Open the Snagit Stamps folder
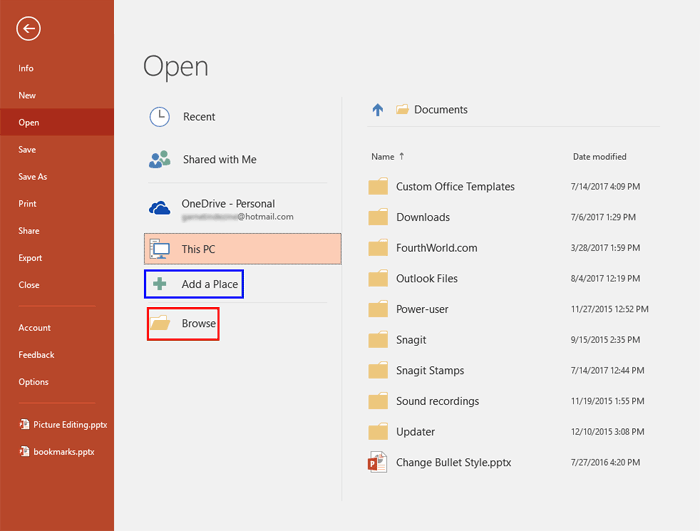The height and width of the screenshot is (531, 700). [430, 371]
